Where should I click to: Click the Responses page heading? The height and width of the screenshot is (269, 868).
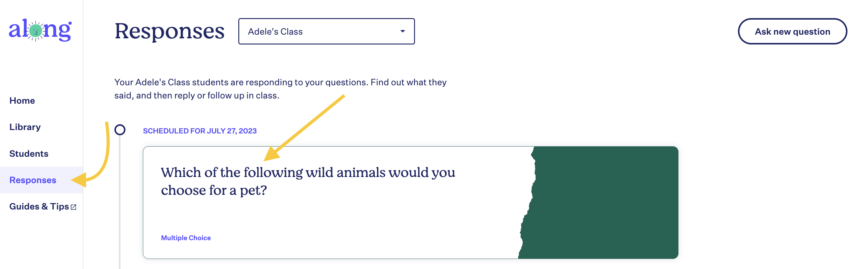[x=170, y=31]
